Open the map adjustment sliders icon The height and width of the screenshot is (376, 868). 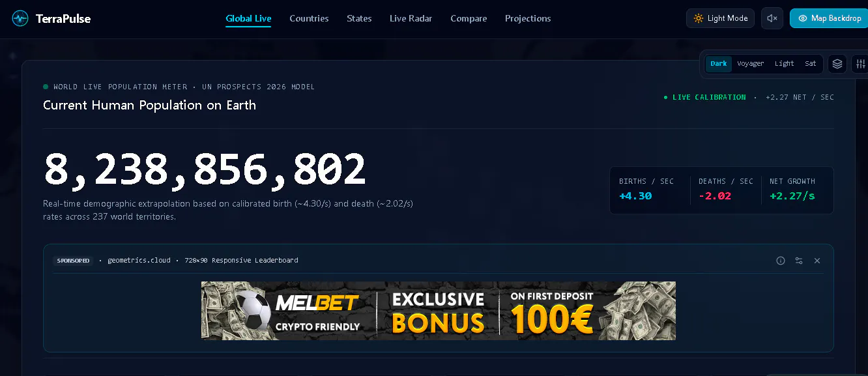click(861, 64)
